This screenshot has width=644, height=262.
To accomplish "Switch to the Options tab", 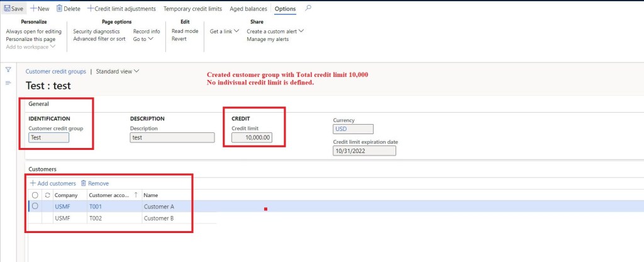I will point(285,9).
